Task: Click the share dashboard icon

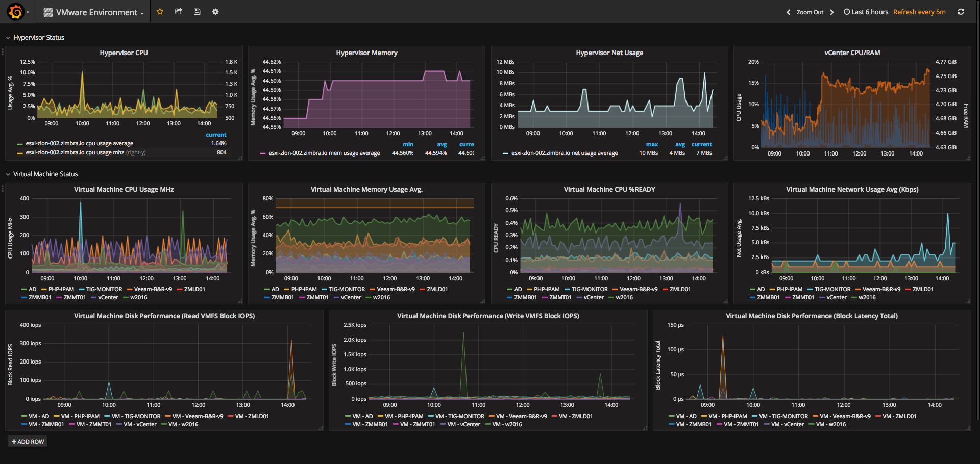Action: [x=179, y=12]
